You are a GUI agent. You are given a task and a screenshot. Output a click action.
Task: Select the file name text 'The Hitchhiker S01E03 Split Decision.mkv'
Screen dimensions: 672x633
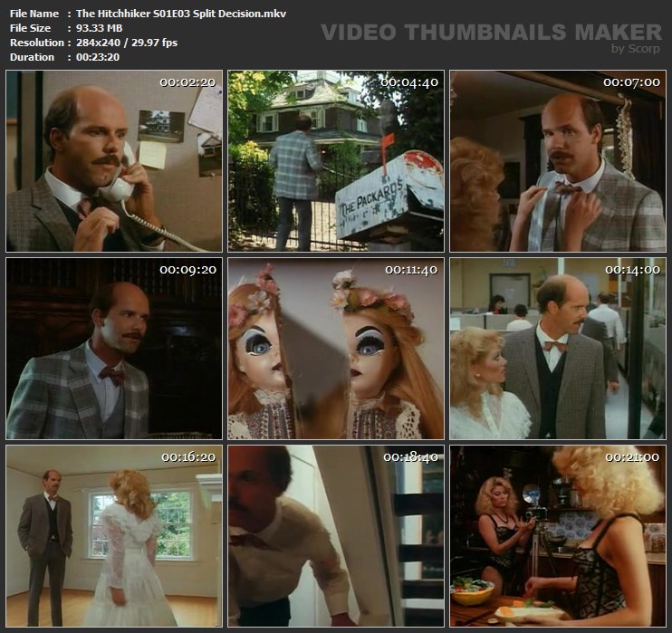(x=181, y=14)
